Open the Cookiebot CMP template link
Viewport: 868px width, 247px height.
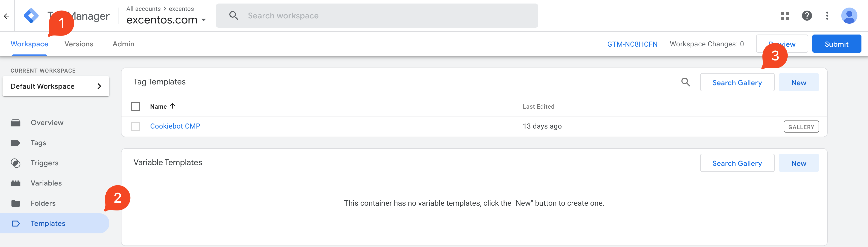[x=175, y=126]
